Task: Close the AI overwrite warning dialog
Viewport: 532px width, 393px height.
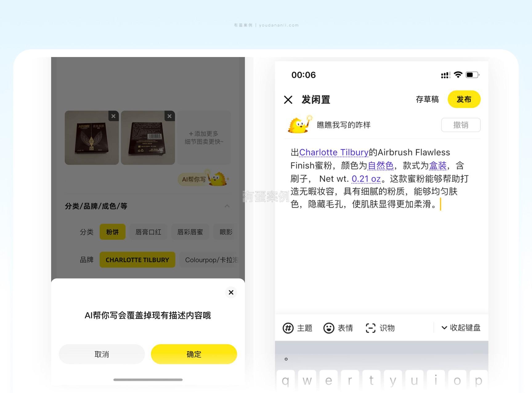Action: 231,292
